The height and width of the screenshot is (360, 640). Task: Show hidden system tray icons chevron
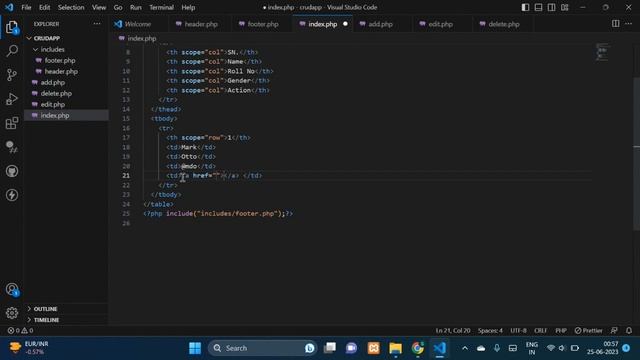pyautogui.click(x=465, y=348)
